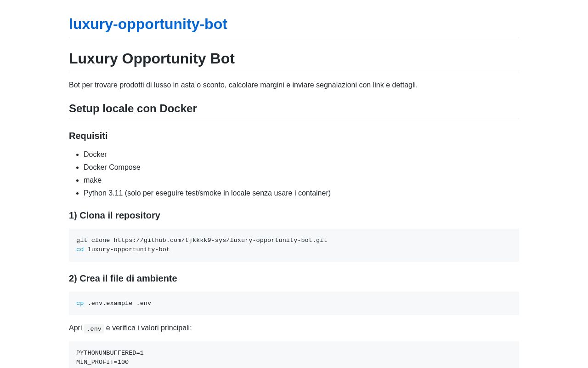Click the inline '.env' code in 'Apri' sentence
Viewport: 588px width, 368px height.
[x=94, y=328]
